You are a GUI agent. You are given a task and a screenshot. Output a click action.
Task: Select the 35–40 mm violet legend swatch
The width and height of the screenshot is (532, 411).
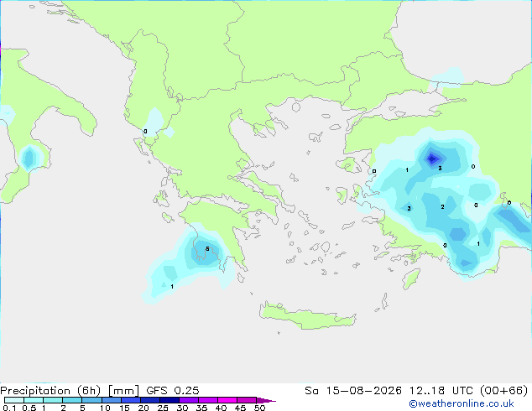coord(207,400)
